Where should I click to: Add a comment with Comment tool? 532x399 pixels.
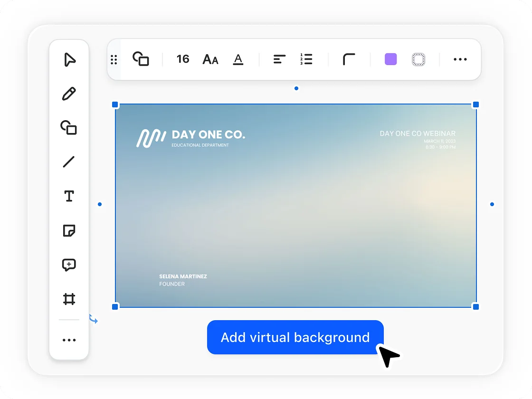(x=69, y=265)
